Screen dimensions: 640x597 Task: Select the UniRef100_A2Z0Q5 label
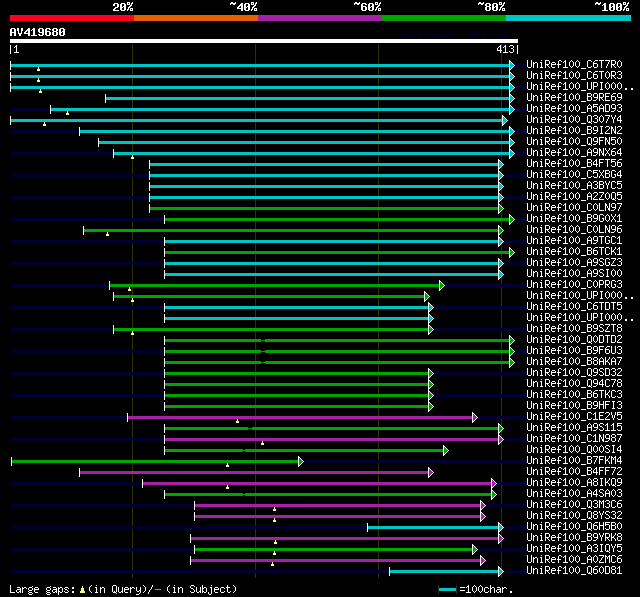(x=574, y=197)
